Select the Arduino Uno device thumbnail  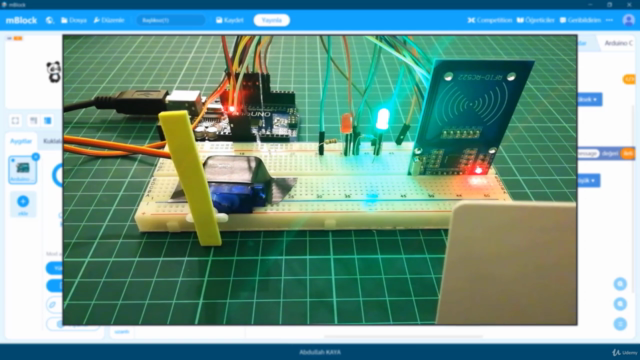tap(22, 170)
